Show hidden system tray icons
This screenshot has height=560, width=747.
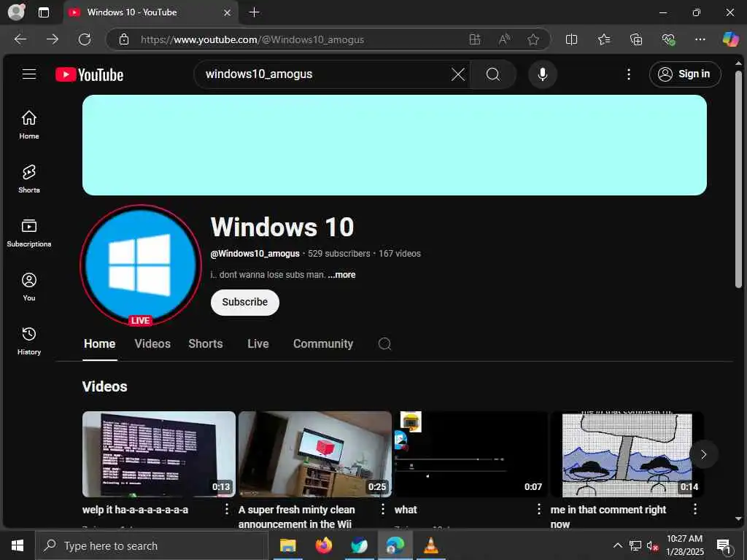pos(617,545)
